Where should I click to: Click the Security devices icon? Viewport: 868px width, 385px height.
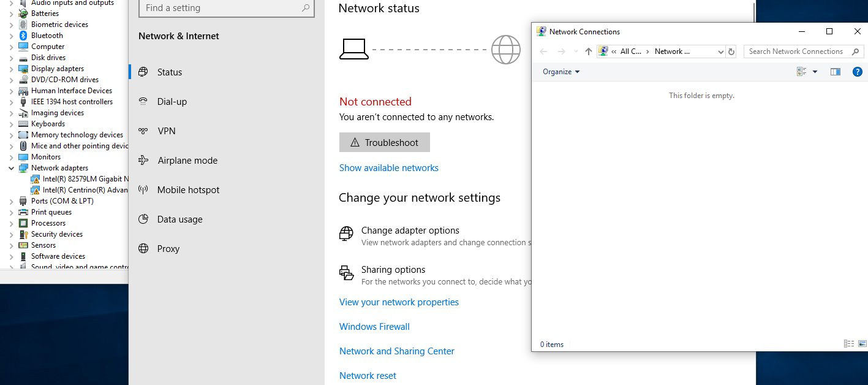(23, 234)
